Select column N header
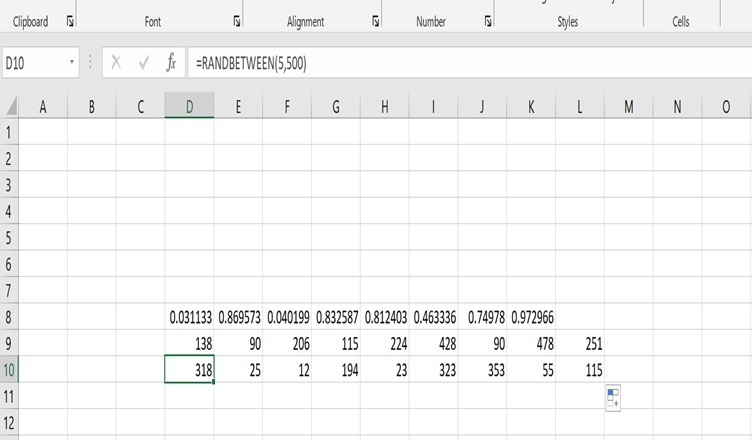The width and height of the screenshot is (752, 440). [x=677, y=107]
